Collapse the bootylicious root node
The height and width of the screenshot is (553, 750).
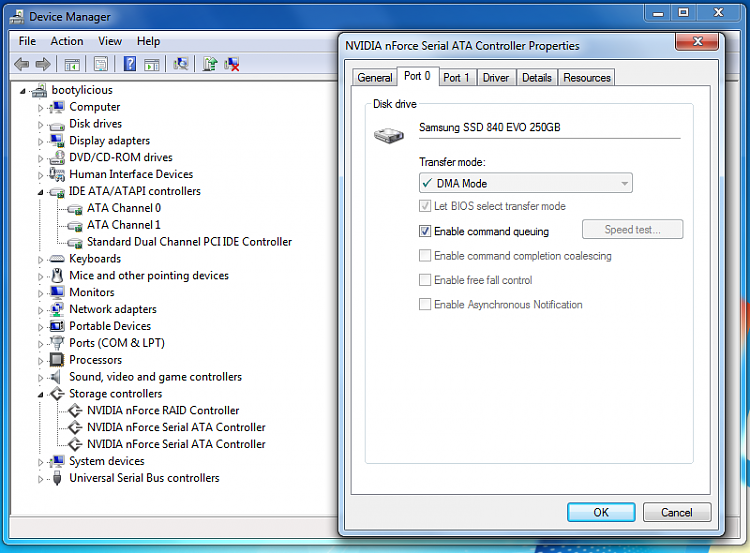[x=22, y=91]
